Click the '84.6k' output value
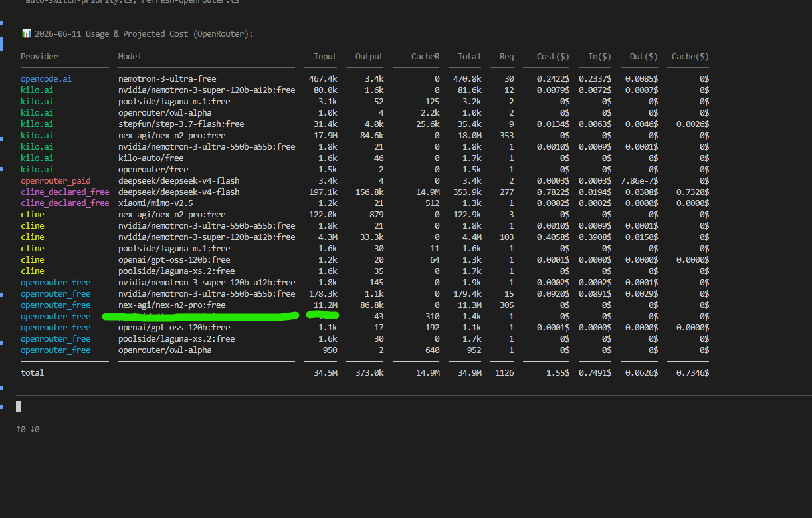This screenshot has height=518, width=812. pos(372,136)
